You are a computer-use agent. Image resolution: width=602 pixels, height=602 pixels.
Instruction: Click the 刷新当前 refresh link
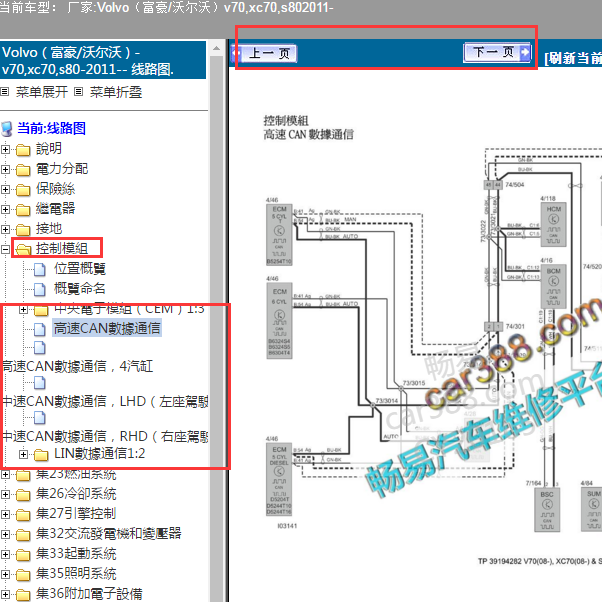573,58
